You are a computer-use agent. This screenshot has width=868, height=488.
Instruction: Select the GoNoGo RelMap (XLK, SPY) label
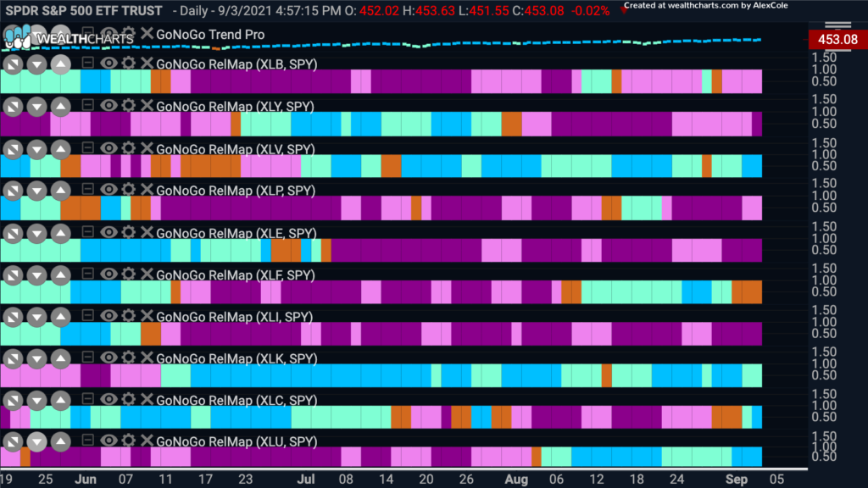pos(236,359)
